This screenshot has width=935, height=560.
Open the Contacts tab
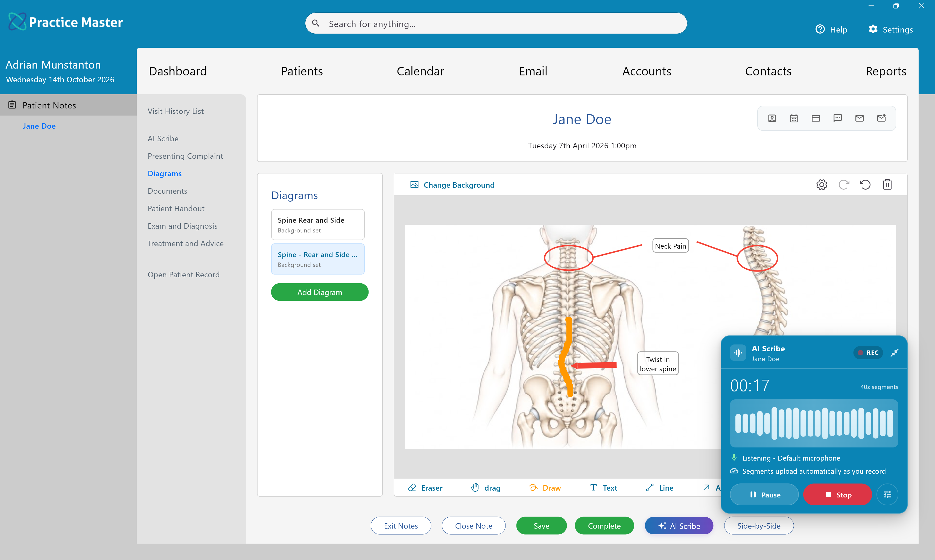(768, 71)
